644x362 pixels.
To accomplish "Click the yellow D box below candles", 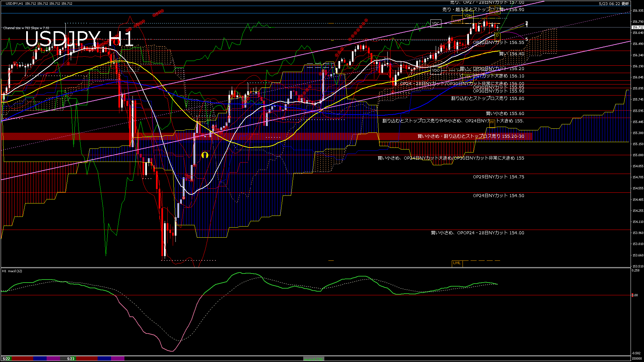I will (497, 36).
